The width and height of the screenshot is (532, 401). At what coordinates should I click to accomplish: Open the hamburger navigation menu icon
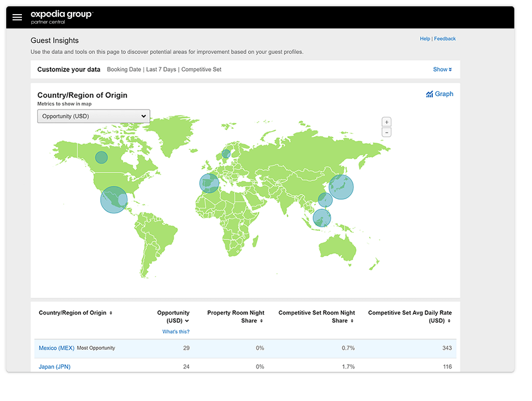(17, 17)
